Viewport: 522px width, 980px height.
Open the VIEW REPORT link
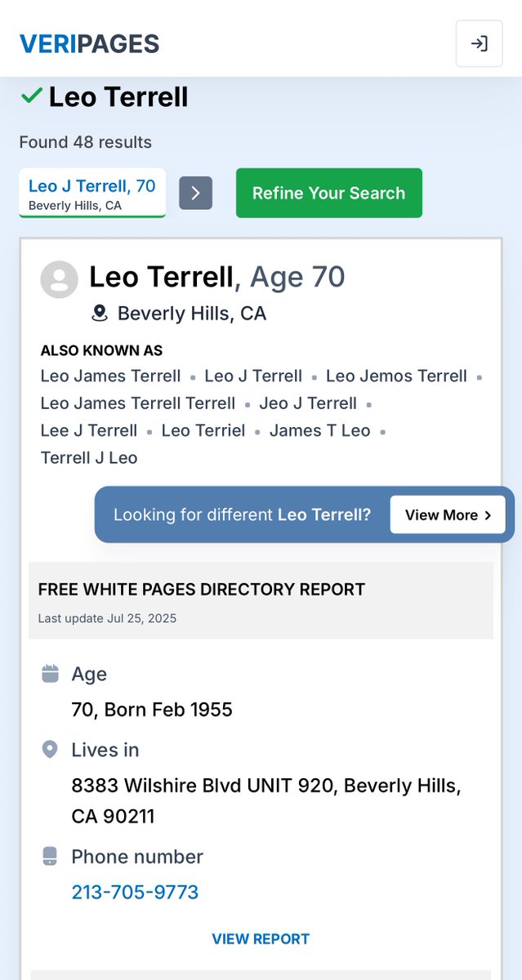coord(261,939)
